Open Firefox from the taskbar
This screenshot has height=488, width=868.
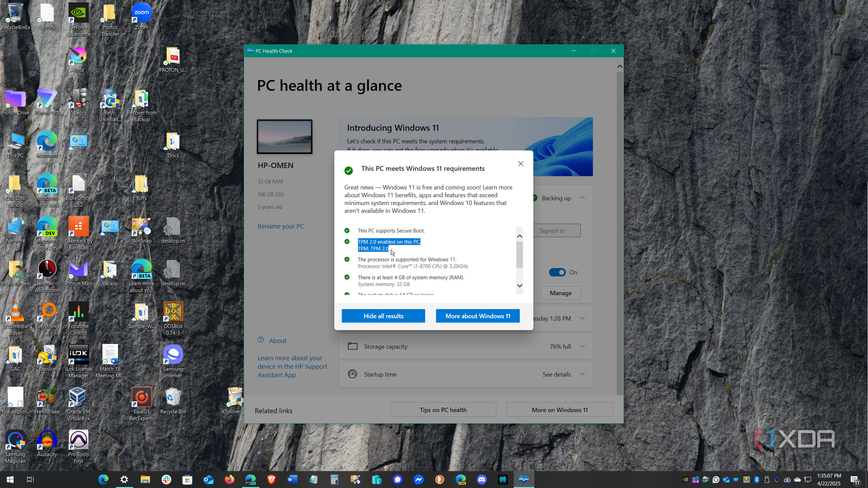pyautogui.click(x=229, y=479)
